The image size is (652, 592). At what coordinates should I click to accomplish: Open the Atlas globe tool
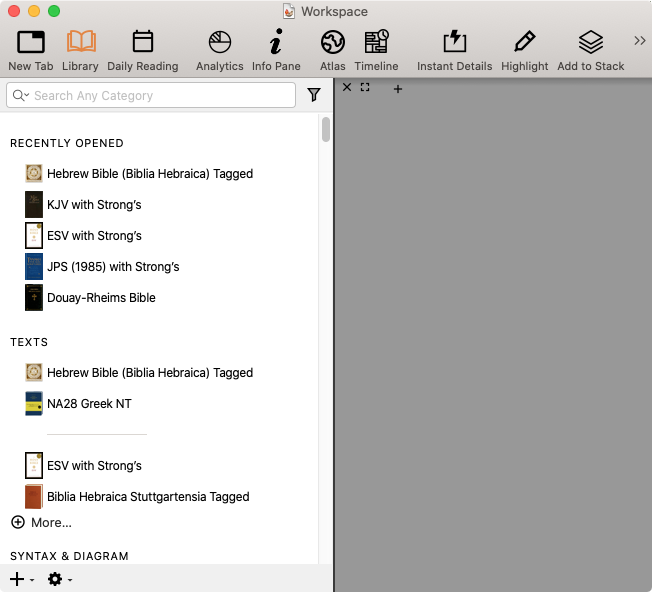(x=332, y=49)
